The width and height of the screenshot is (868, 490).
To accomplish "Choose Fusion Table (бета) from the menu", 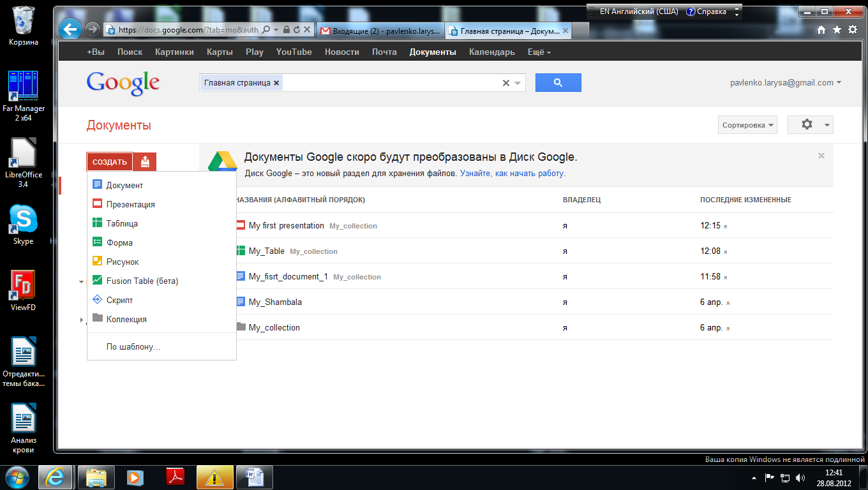I will (x=161, y=281).
